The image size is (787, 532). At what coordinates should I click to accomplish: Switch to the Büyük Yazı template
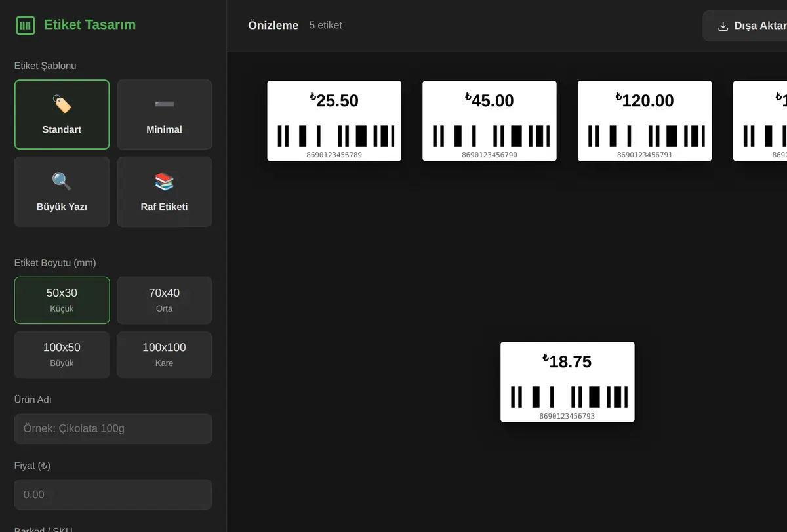coord(62,192)
